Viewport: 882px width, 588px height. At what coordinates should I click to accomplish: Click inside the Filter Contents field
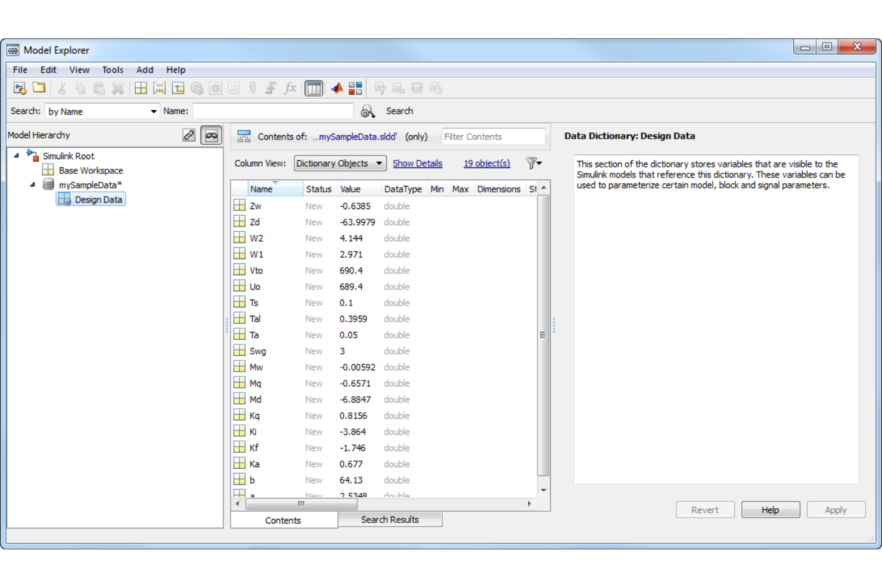493,136
